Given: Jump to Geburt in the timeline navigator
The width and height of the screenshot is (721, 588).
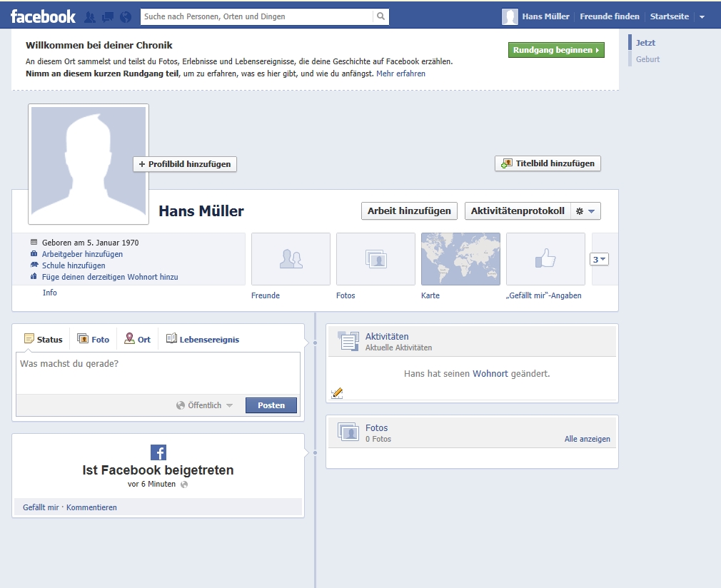Looking at the screenshot, I should tap(648, 59).
